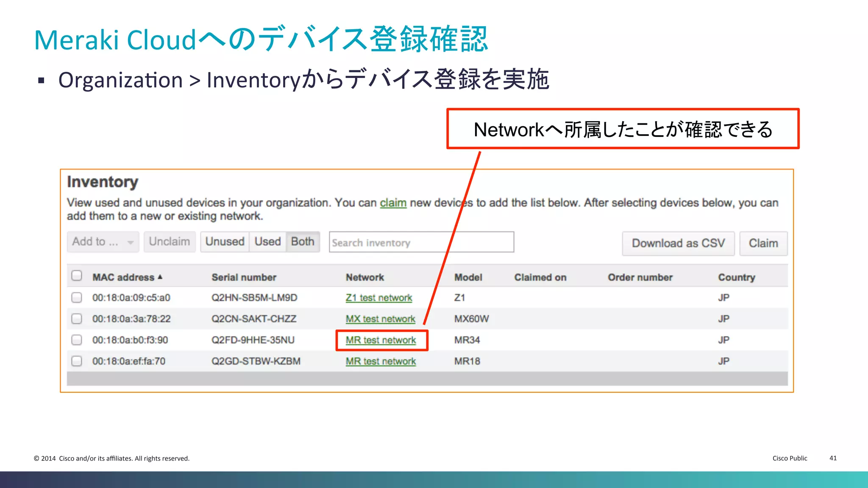
Task: Switch to the Used filter tab
Action: click(267, 242)
